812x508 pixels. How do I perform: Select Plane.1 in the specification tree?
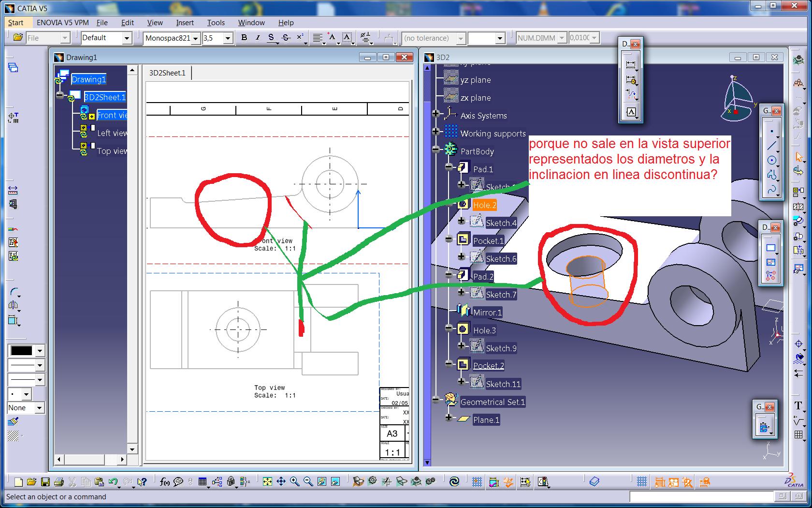pos(486,420)
